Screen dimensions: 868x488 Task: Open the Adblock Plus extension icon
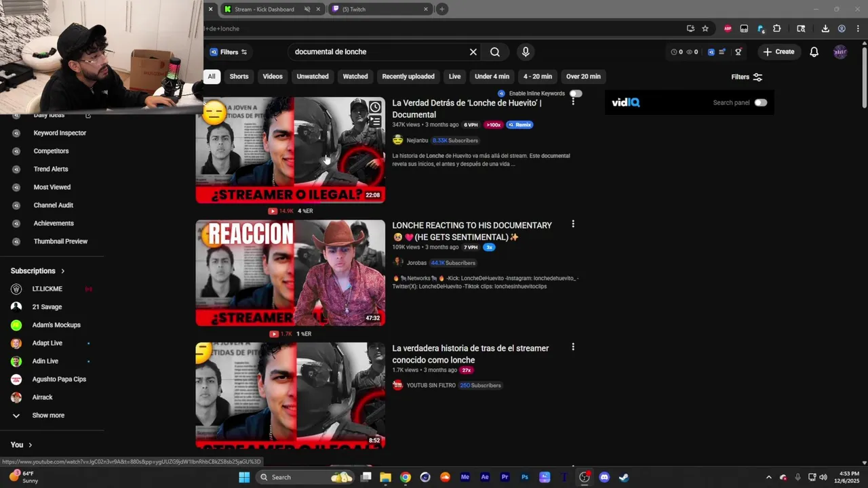pos(728,28)
